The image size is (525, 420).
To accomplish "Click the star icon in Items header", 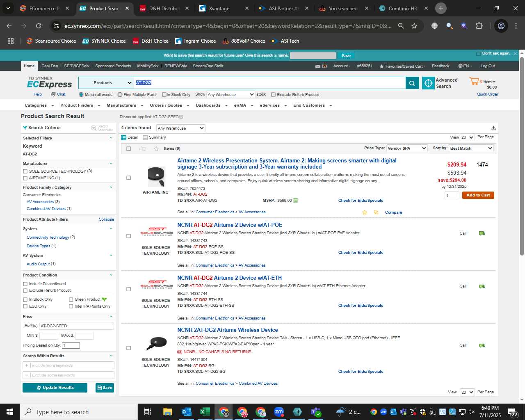I will pyautogui.click(x=156, y=148).
